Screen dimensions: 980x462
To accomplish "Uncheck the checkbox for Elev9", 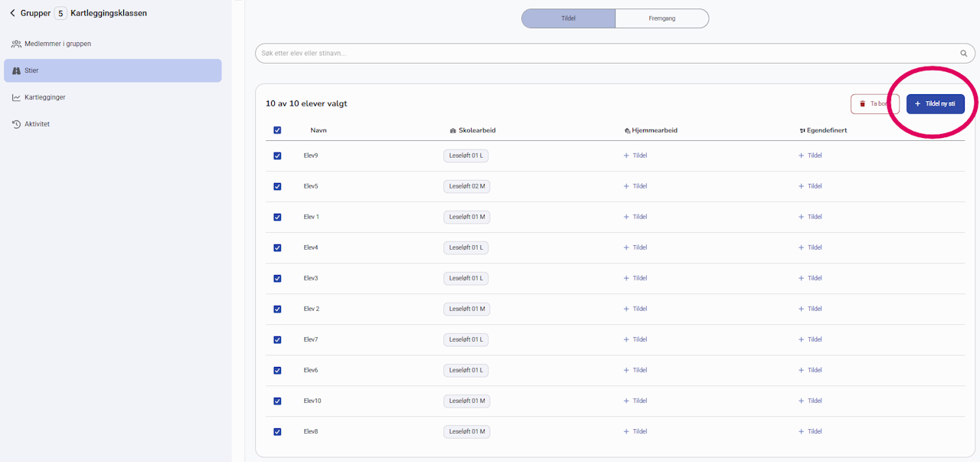I will pos(277,156).
